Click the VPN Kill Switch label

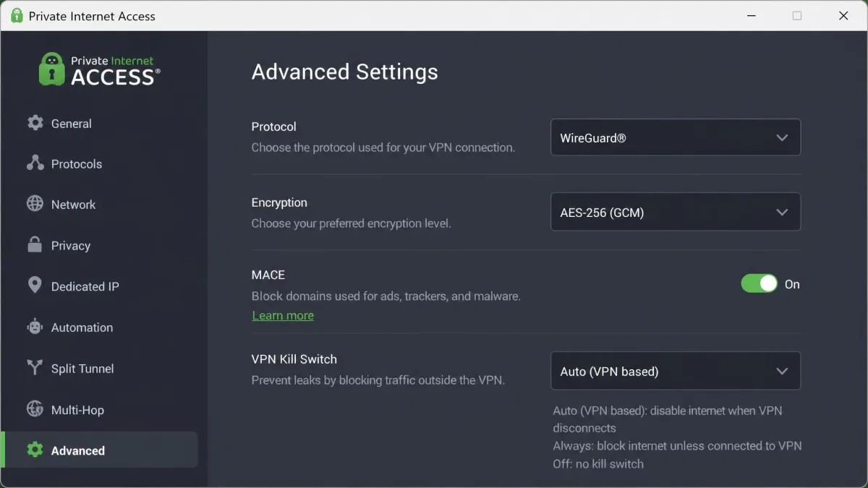pyautogui.click(x=294, y=359)
